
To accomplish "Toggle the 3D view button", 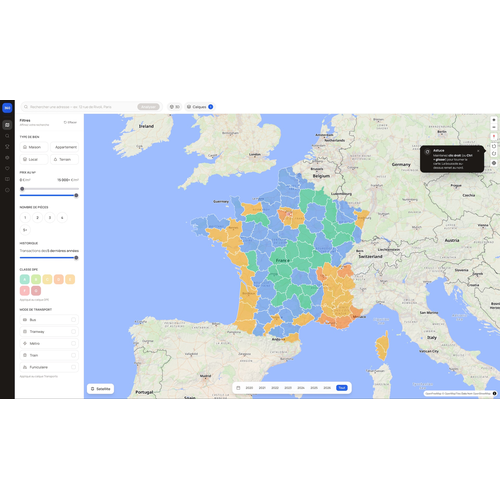I will coord(174,107).
